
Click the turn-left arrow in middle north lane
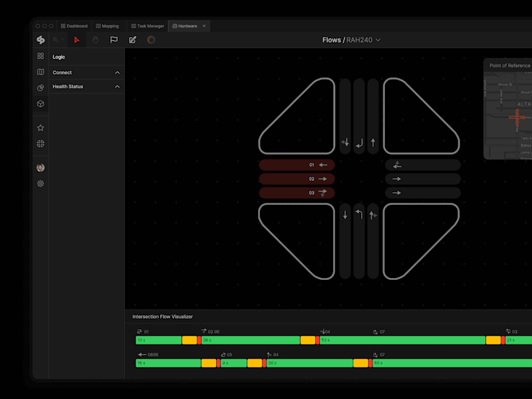click(359, 143)
